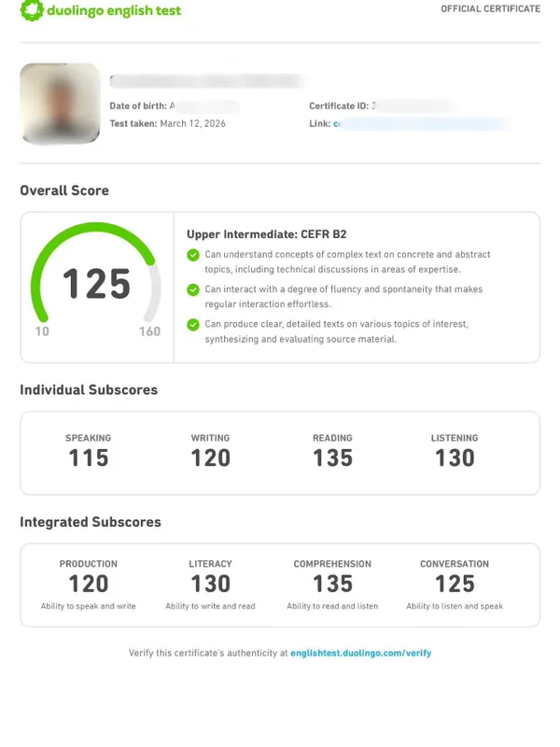The height and width of the screenshot is (747, 560).
Task: Click 'Upper Intermediate: CEFR B2' heading
Action: [267, 234]
